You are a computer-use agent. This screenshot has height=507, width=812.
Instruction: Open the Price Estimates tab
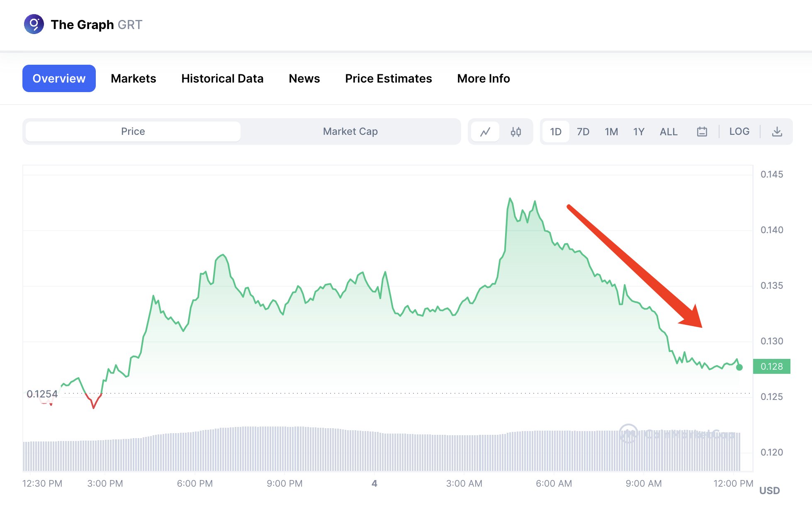(388, 78)
